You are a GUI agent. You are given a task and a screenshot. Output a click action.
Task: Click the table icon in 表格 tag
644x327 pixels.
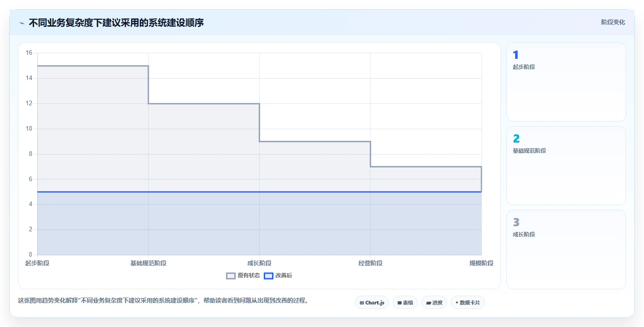[x=400, y=303]
